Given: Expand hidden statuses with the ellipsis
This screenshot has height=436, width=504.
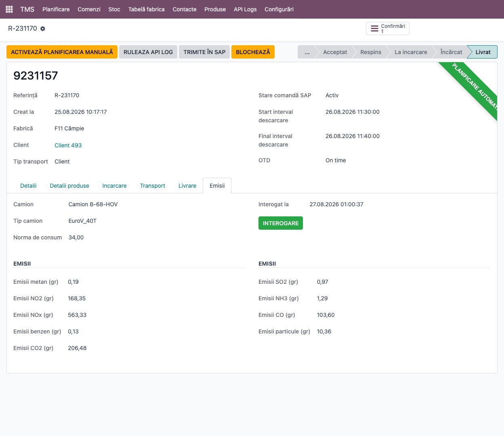Looking at the screenshot, I should pyautogui.click(x=307, y=52).
